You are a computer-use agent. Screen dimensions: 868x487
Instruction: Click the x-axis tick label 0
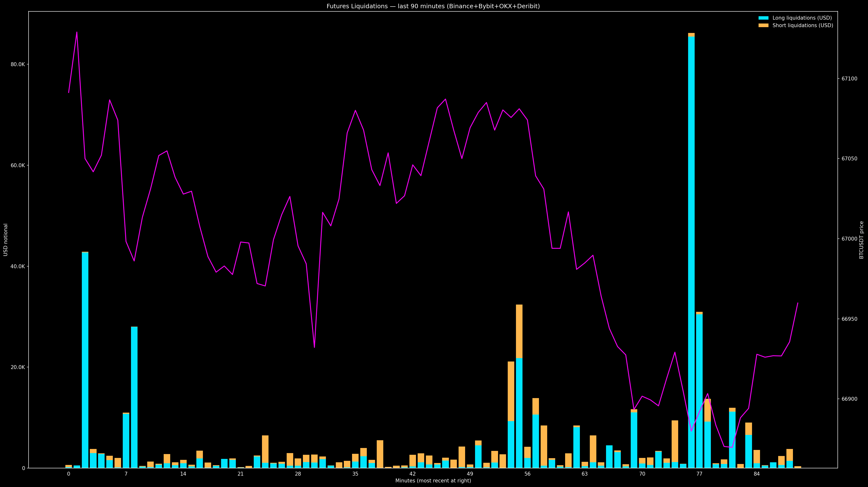coord(69,474)
